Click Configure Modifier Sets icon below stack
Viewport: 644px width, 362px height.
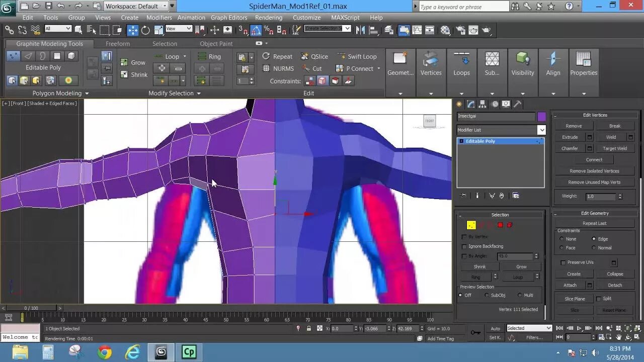[515, 196]
